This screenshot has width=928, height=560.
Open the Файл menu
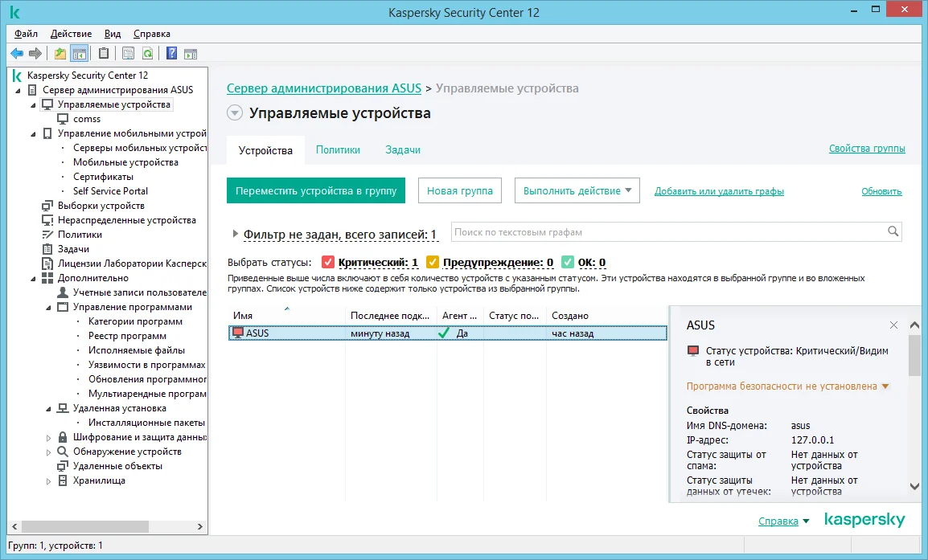[26, 34]
